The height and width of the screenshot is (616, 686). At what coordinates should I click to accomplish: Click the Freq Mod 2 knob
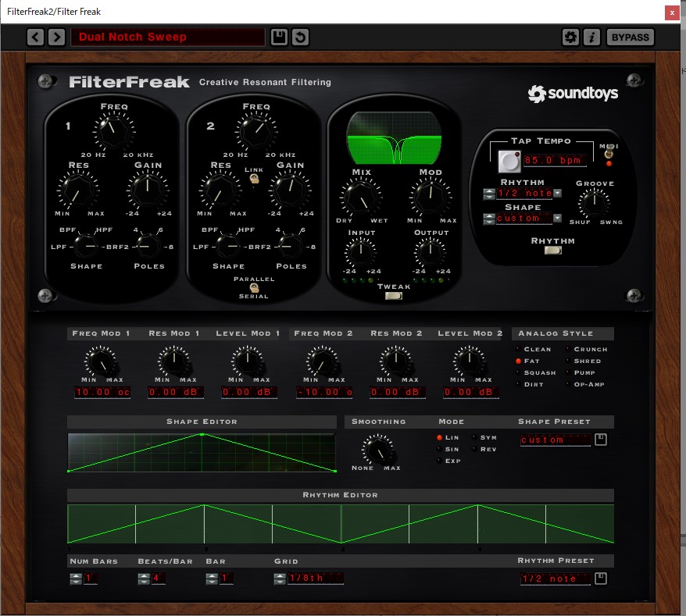323,361
